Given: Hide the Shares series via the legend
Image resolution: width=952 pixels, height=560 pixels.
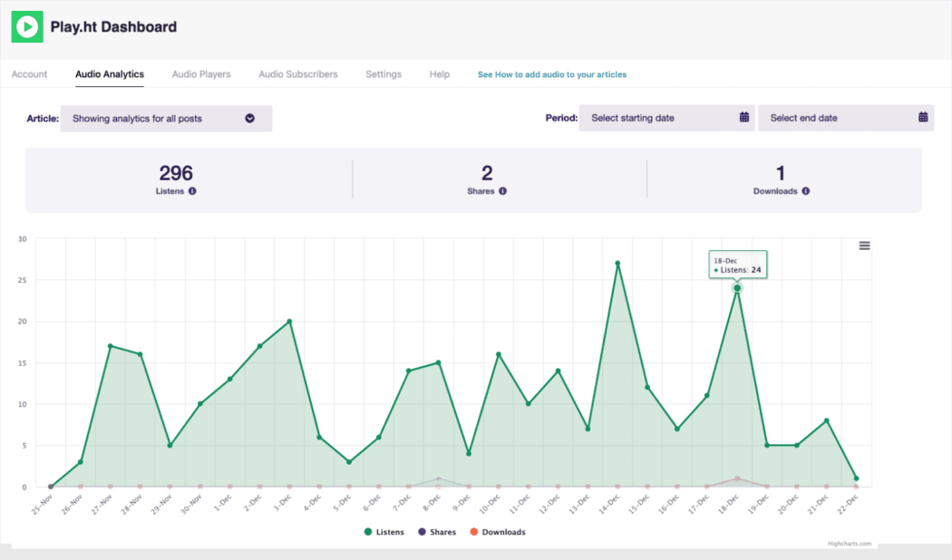Looking at the screenshot, I should coord(437,532).
